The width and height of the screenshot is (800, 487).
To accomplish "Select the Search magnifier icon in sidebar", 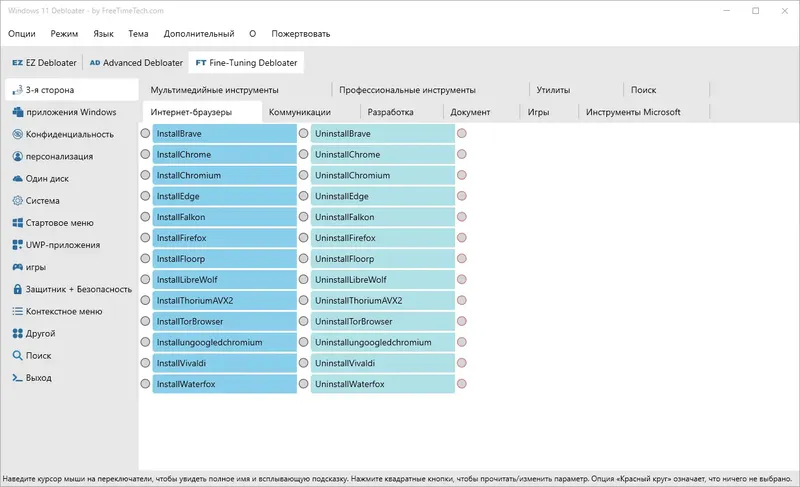I will [17, 355].
